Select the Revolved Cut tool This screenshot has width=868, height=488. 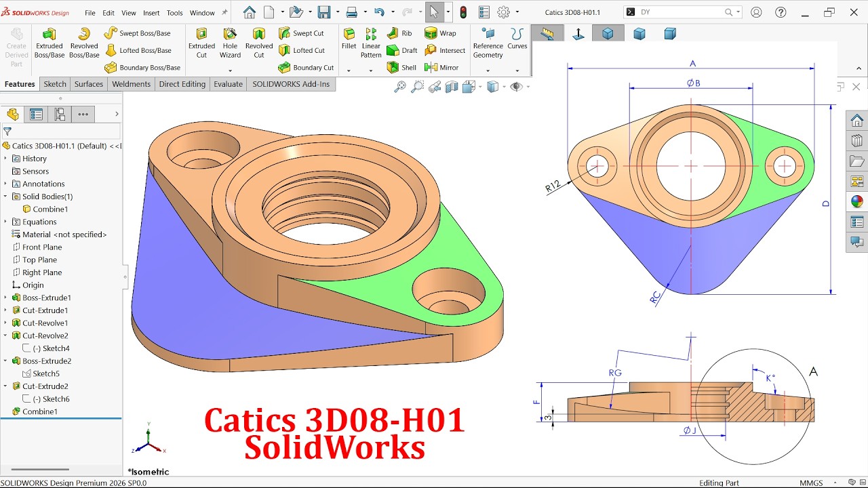pos(258,43)
